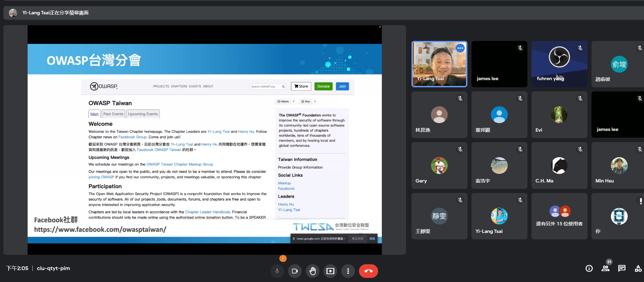
Task: Click the muted mic icon on 董邦顥 tile
Action: pos(520,99)
